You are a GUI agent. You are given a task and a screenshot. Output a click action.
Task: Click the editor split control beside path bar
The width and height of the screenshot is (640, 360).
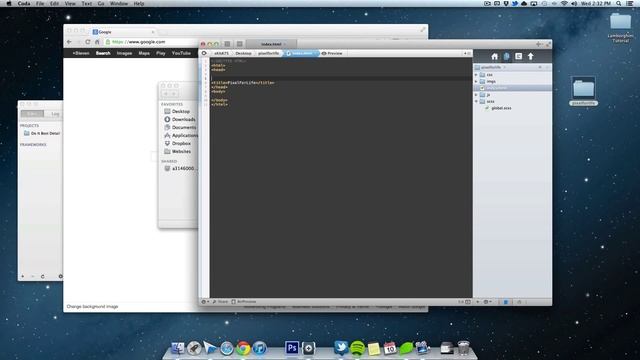[x=467, y=53]
